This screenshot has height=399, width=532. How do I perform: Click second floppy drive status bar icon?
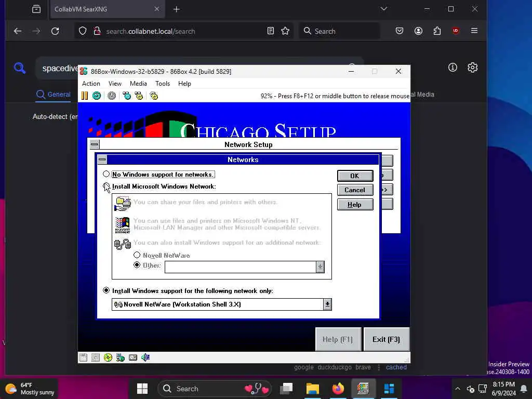pyautogui.click(x=96, y=357)
